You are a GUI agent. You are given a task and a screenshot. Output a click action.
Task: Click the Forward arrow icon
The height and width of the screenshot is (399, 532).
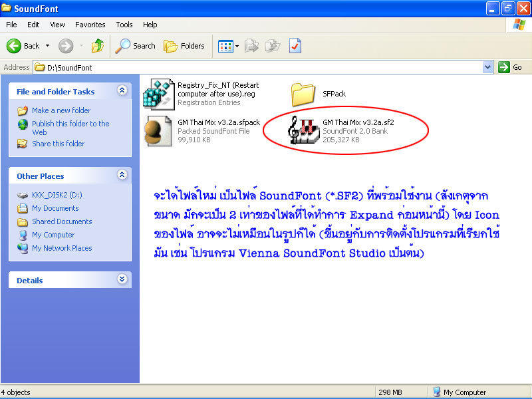tap(66, 46)
